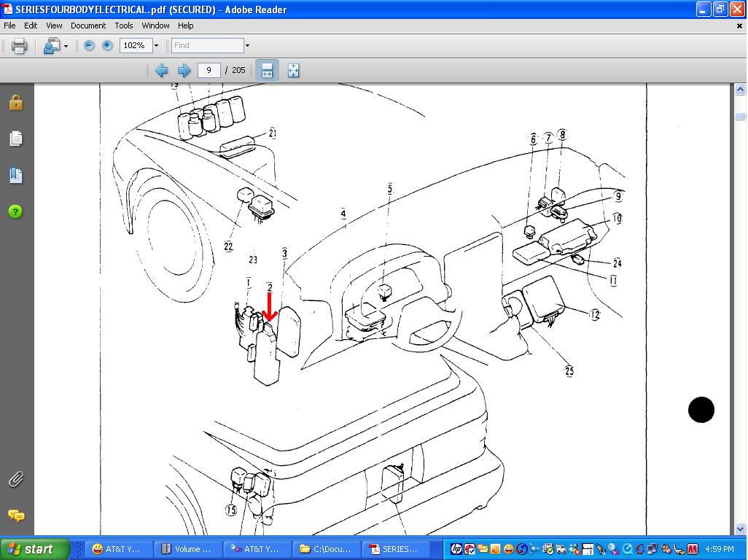Expand the zoom percentage dropdown
Image resolution: width=748 pixels, height=560 pixels.
(156, 46)
